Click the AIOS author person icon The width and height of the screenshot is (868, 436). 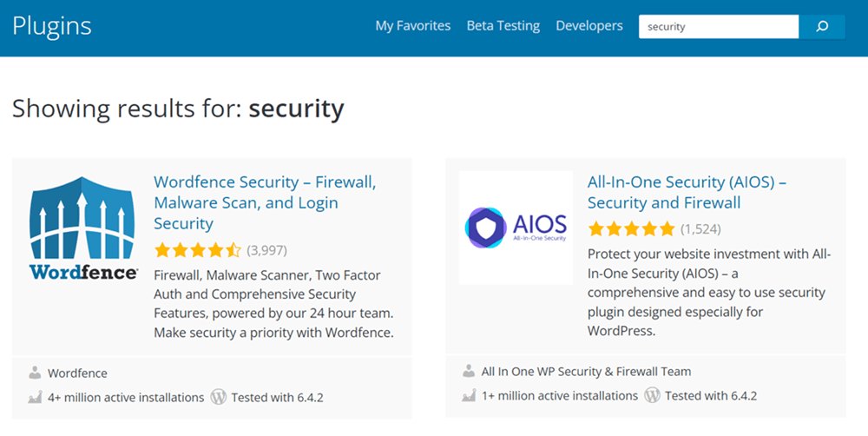click(469, 371)
